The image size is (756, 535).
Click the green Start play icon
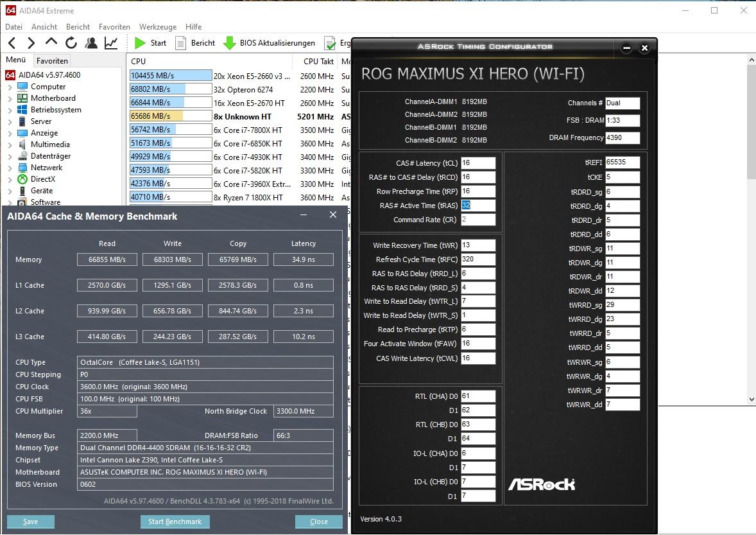[140, 43]
